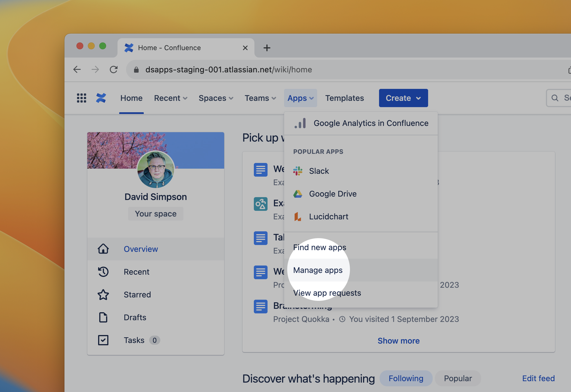Click the Confluence logo icon

coord(101,98)
